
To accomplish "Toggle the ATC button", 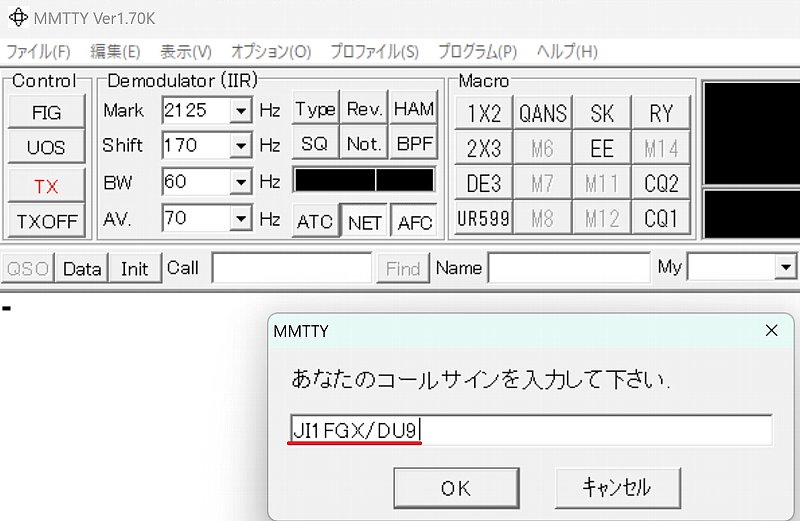I will (x=315, y=221).
